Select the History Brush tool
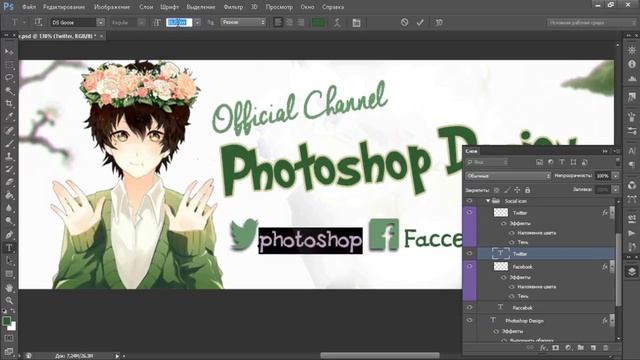 pyautogui.click(x=9, y=169)
